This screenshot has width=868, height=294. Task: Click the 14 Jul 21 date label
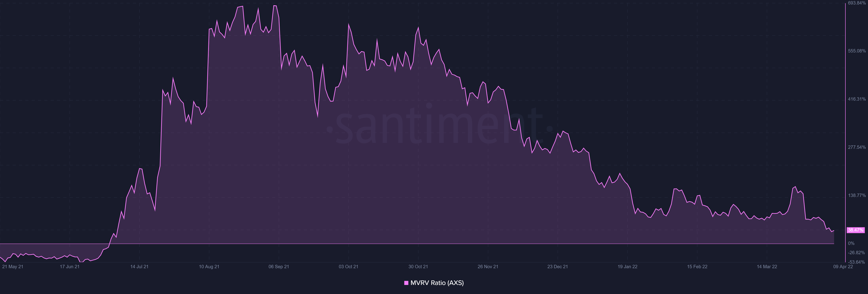139,267
